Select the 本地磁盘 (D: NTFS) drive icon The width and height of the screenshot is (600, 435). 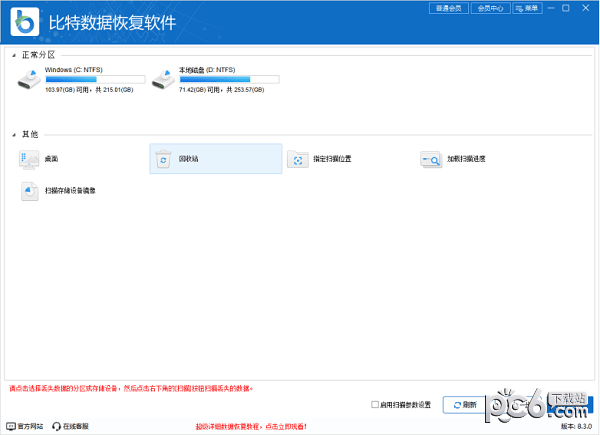pyautogui.click(x=163, y=80)
